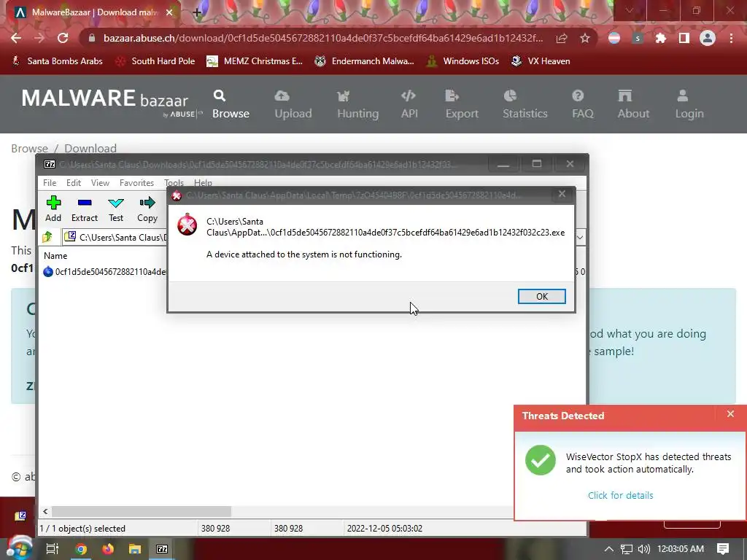747x560 pixels.
Task: Open the Upload page on MalwareBazaar
Action: click(x=293, y=104)
